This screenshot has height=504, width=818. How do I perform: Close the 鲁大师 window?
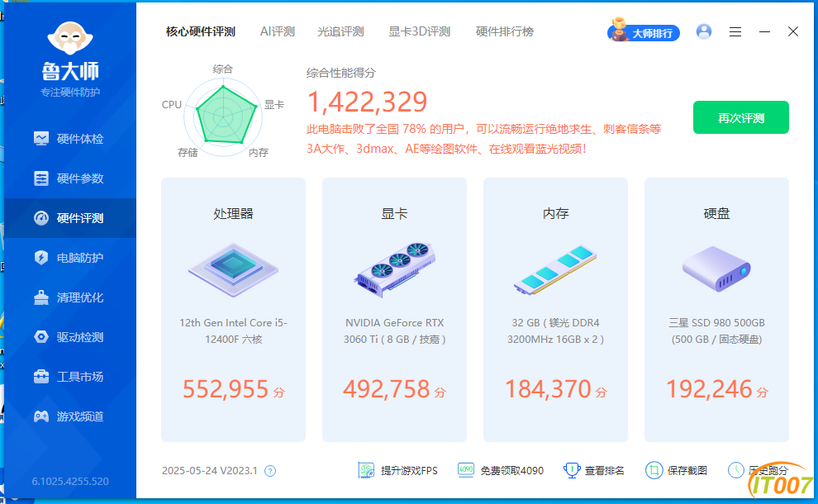coord(793,32)
